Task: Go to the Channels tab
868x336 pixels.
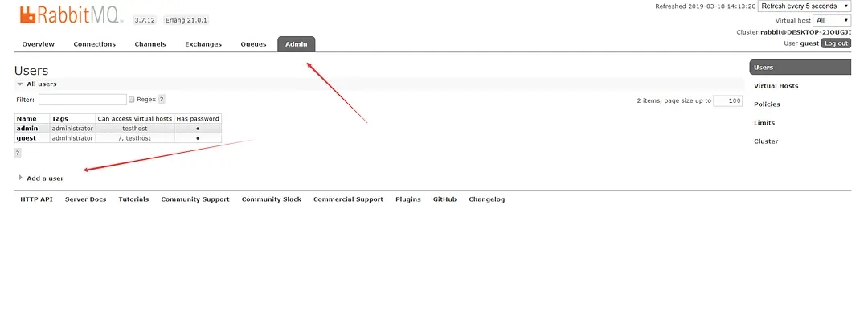Action: (150, 44)
